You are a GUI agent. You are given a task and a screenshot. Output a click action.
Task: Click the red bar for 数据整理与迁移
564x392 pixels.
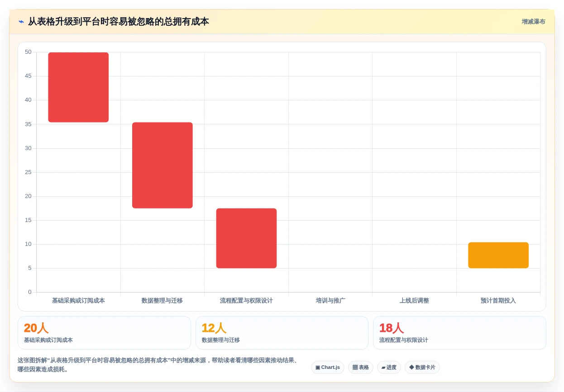pos(163,165)
